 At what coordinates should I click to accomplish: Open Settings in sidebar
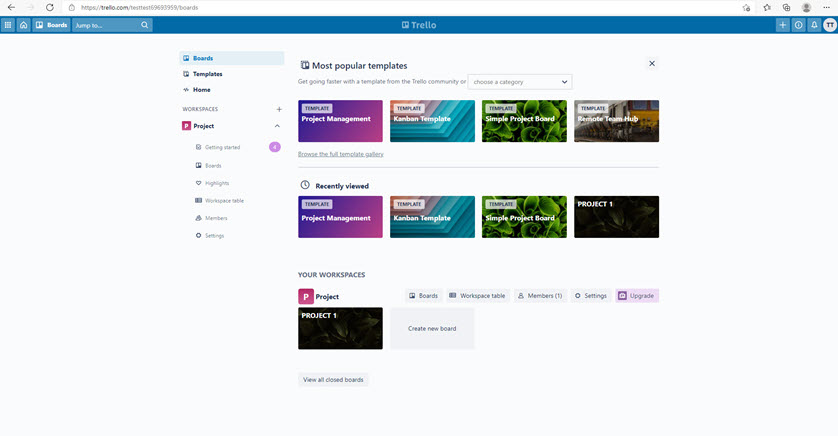214,236
